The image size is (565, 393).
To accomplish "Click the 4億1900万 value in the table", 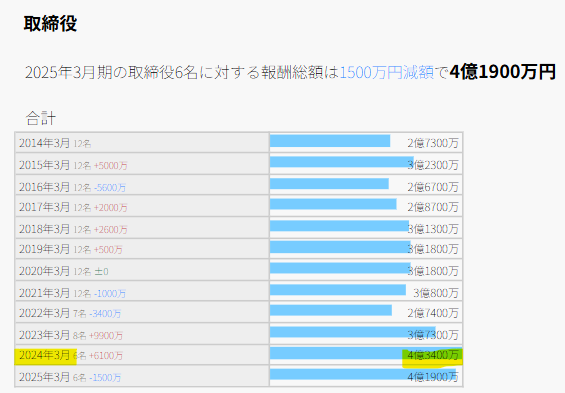I will 433,377.
